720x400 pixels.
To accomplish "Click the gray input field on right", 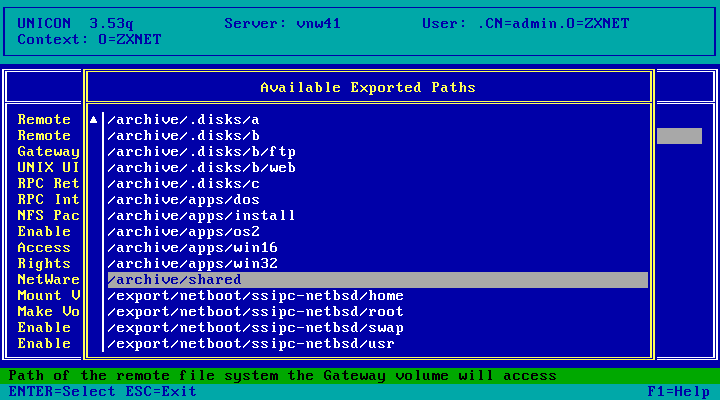I will coord(679,136).
